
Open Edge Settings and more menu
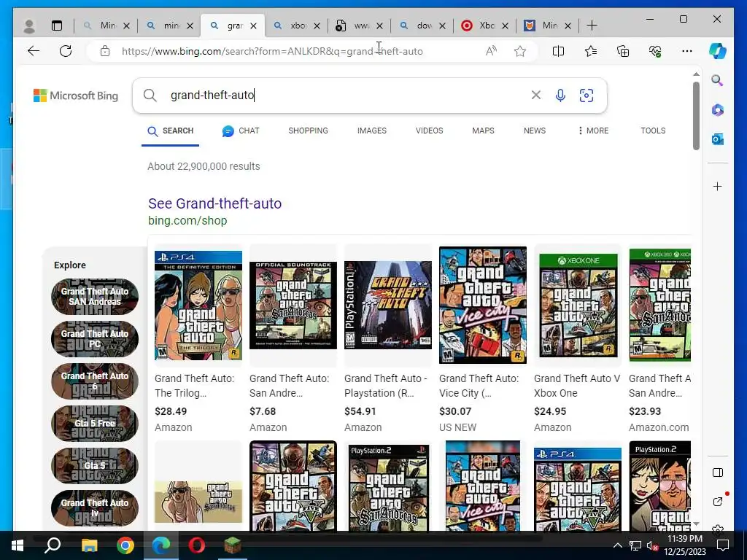click(687, 51)
